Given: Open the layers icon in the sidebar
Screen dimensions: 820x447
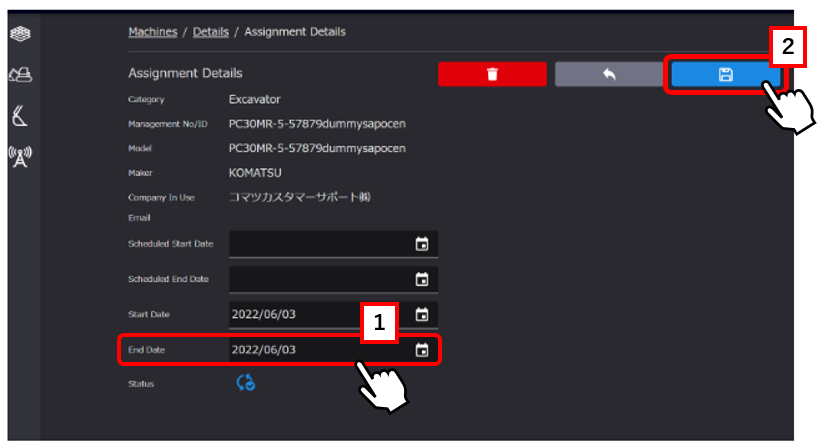Looking at the screenshot, I should click(20, 34).
